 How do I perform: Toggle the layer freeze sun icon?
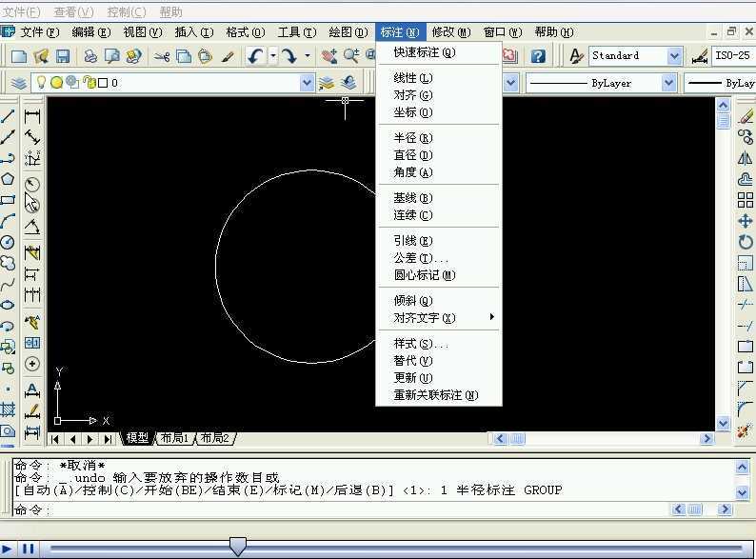click(x=57, y=83)
